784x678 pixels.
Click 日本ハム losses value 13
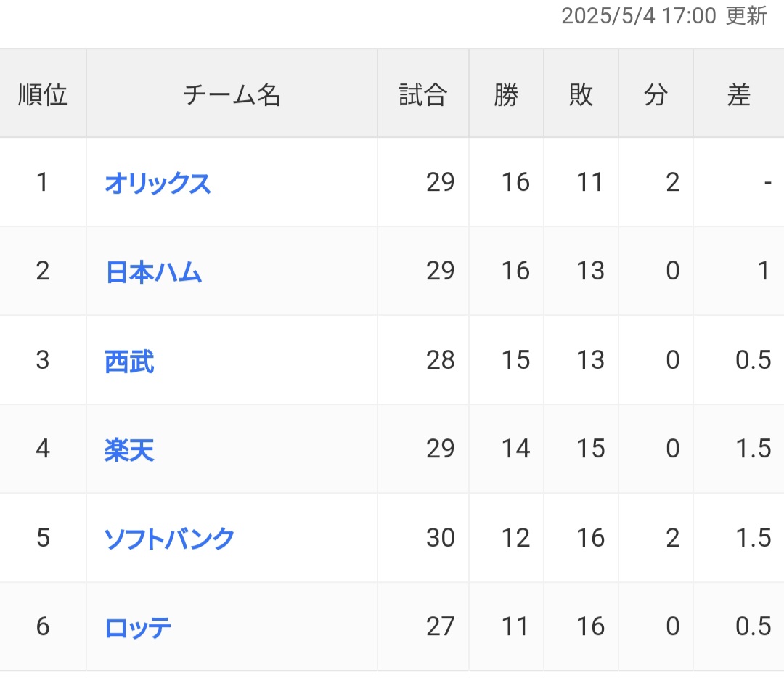pyautogui.click(x=589, y=271)
